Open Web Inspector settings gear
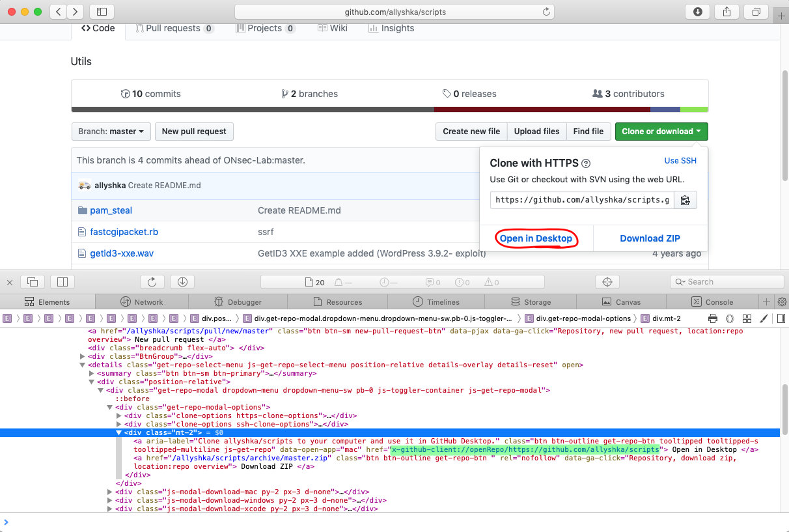 (782, 302)
